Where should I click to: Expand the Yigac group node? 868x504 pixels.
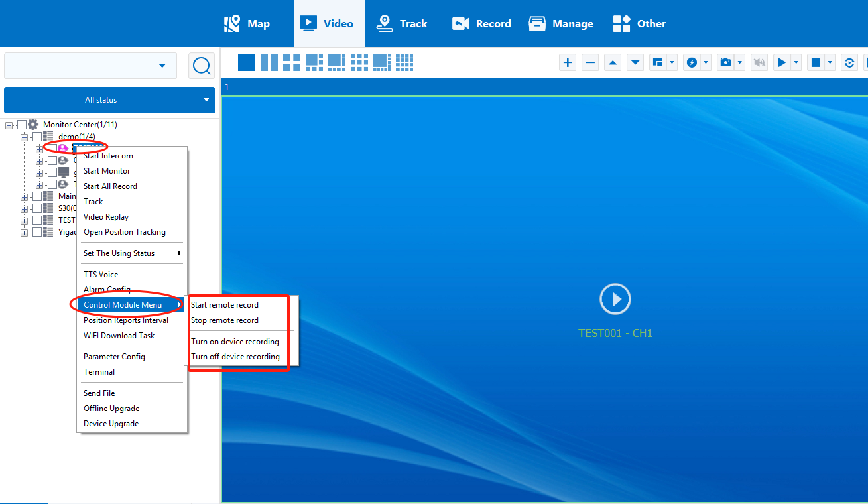(x=25, y=233)
